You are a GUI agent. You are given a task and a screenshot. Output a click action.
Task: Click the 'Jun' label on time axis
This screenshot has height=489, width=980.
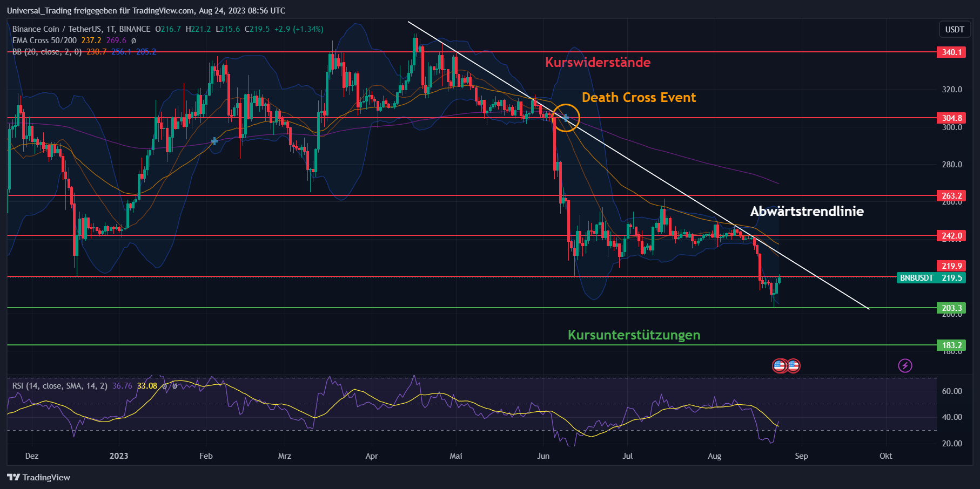[x=543, y=456]
